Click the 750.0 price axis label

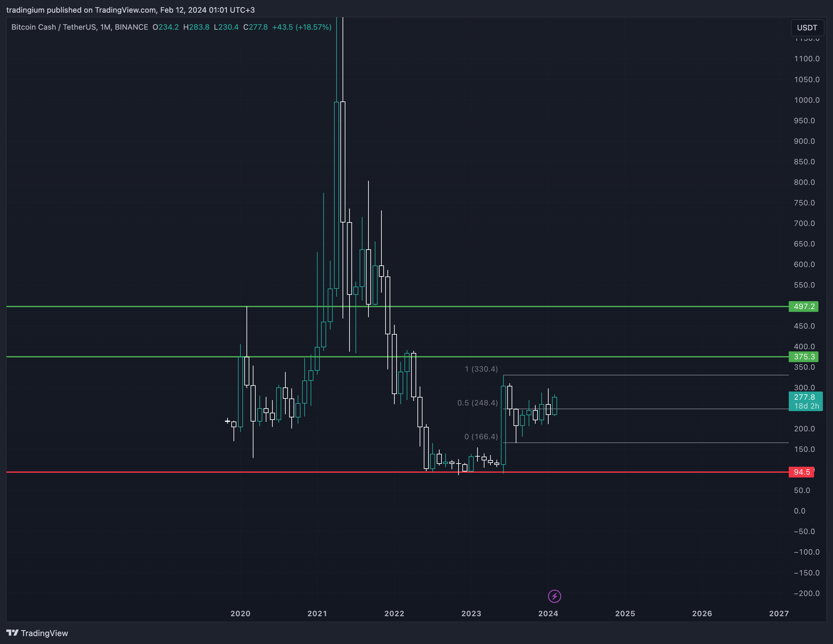[804, 203]
